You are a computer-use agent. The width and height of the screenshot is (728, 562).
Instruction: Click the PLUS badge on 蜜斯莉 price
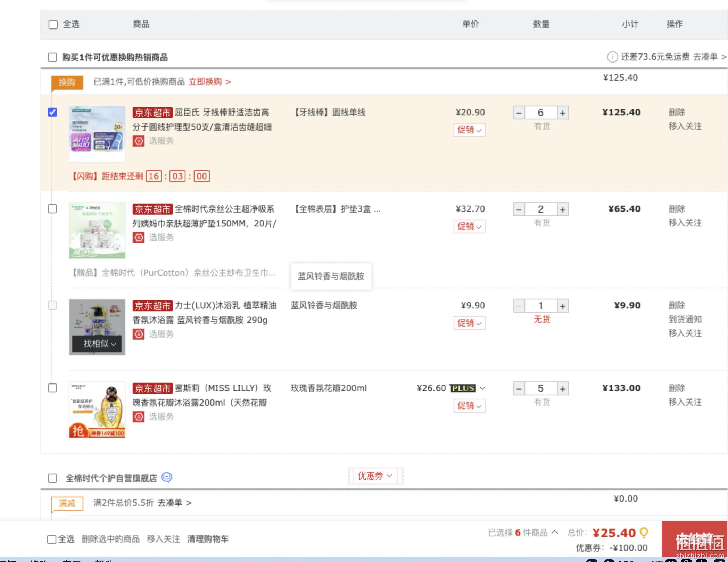point(463,388)
